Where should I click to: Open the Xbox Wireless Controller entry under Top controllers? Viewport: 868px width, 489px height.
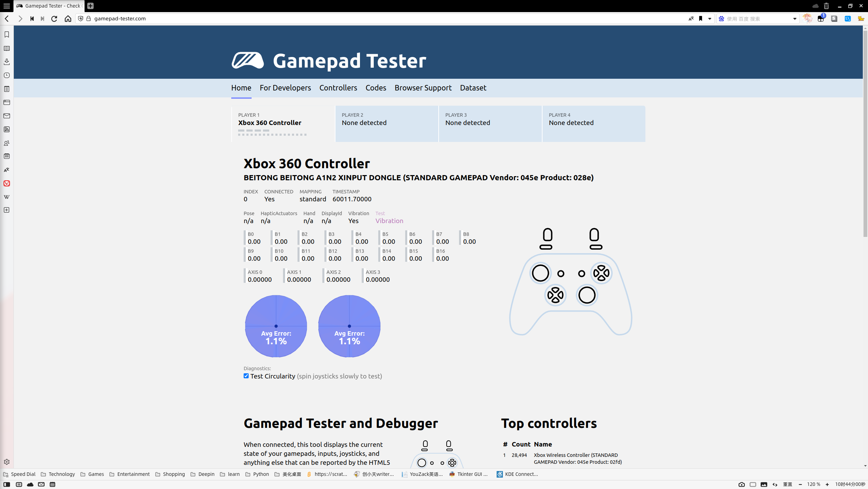coord(576,458)
